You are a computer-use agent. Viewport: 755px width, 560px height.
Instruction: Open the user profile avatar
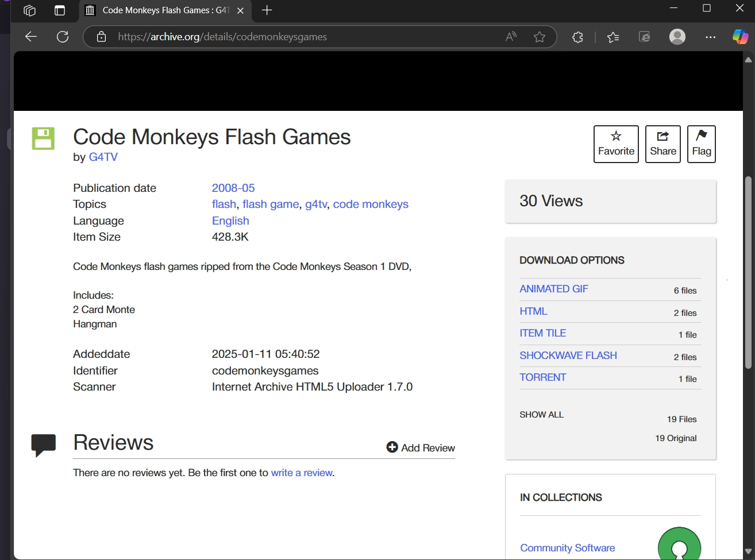(677, 37)
